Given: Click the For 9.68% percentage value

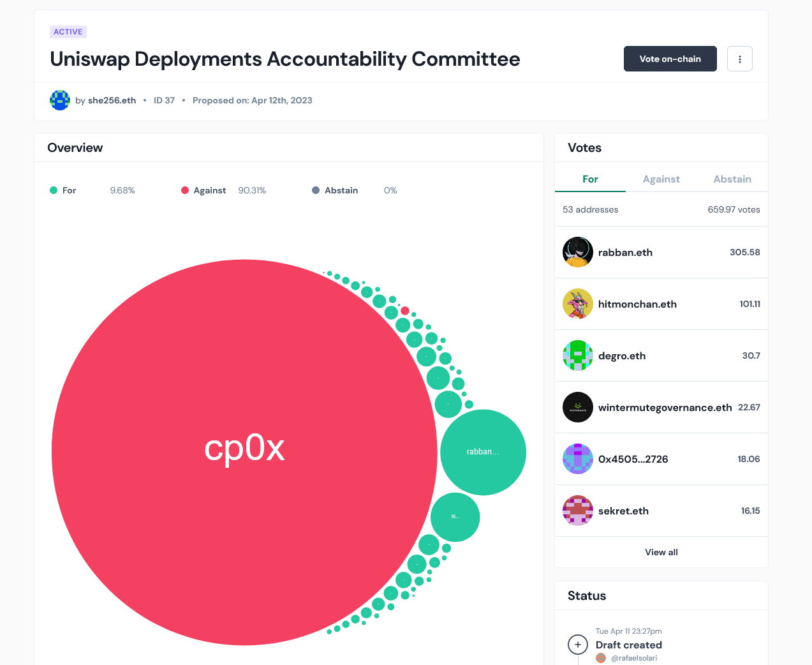Looking at the screenshot, I should click(x=122, y=190).
